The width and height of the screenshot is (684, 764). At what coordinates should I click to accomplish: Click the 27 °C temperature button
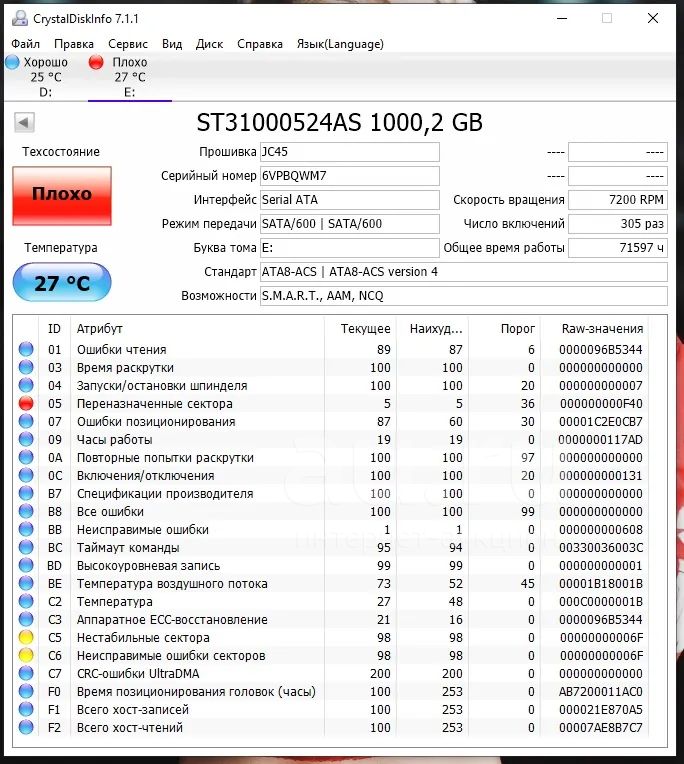coord(62,283)
